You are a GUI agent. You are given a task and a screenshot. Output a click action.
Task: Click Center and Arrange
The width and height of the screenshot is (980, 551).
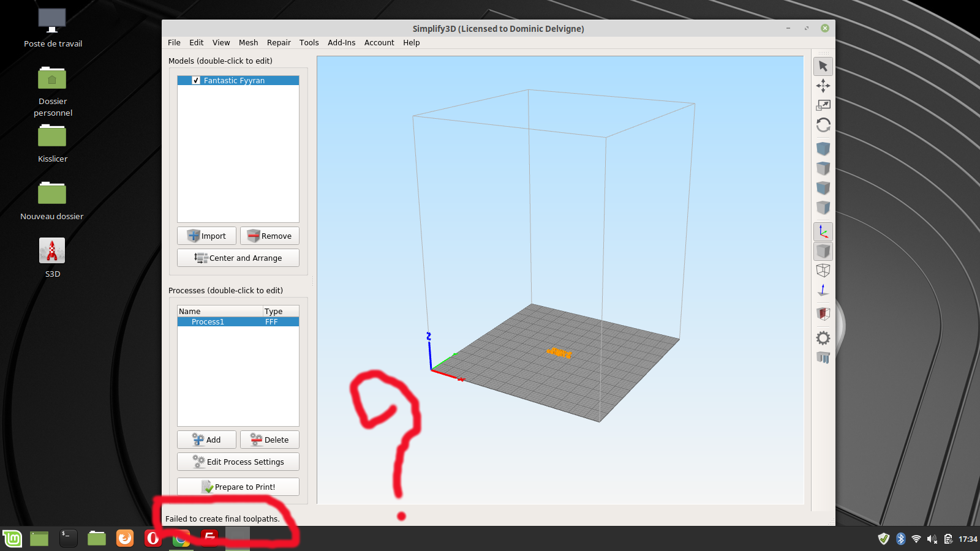coord(238,258)
